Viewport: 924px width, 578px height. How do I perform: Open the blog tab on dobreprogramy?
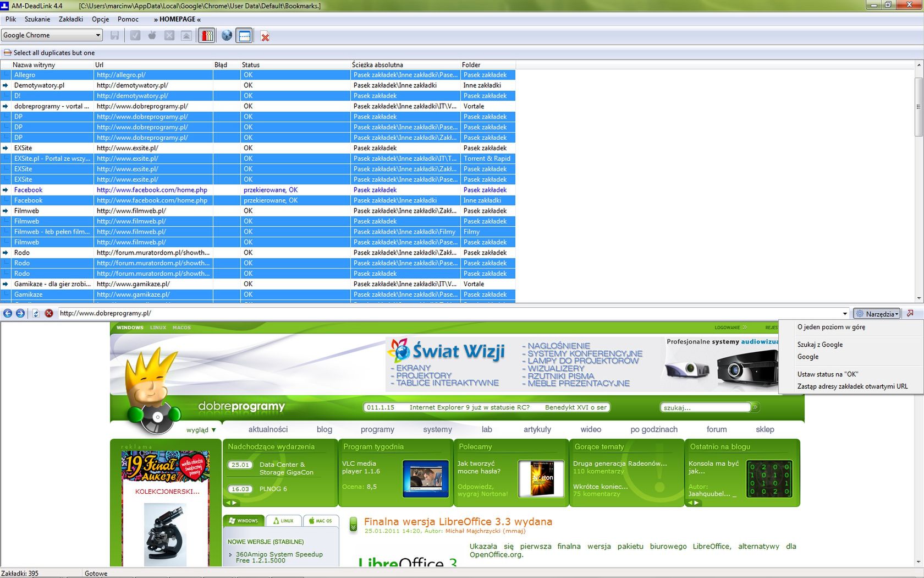pyautogui.click(x=324, y=429)
